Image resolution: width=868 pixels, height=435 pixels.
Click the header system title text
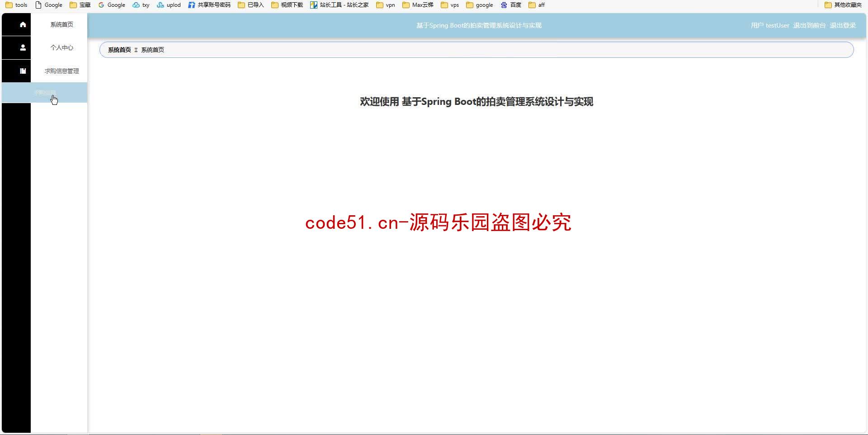coord(479,25)
